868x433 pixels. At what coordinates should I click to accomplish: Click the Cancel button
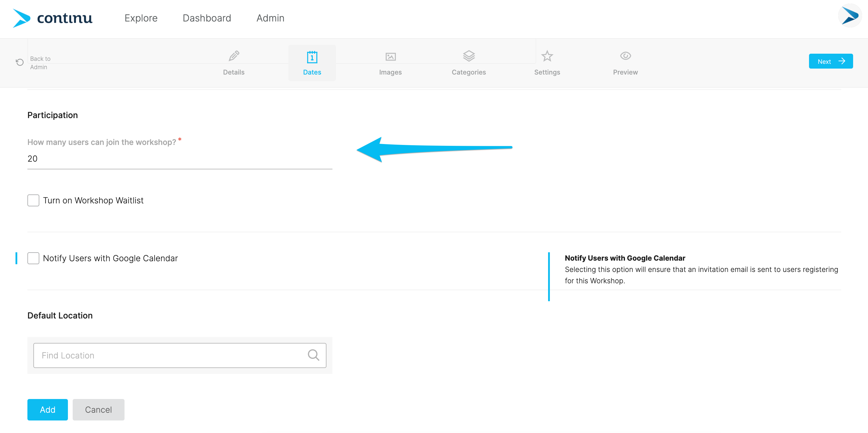click(x=98, y=409)
